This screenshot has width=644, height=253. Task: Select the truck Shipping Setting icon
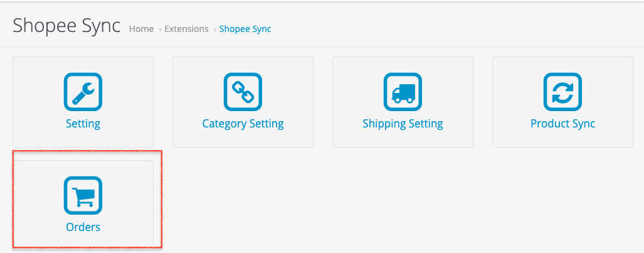(x=403, y=92)
